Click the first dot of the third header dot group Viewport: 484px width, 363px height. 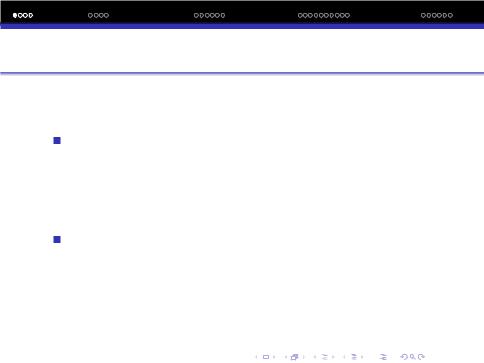pos(196,15)
